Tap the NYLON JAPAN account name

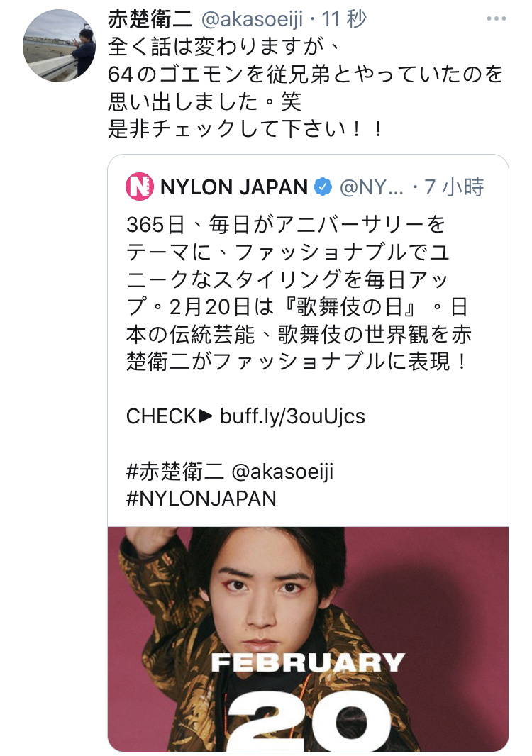[x=234, y=187]
